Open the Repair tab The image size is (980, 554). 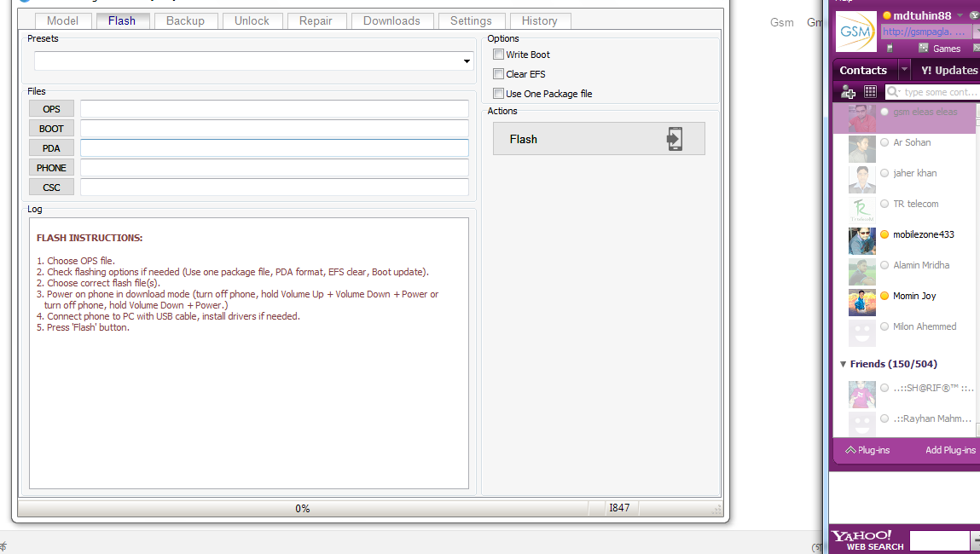point(316,20)
